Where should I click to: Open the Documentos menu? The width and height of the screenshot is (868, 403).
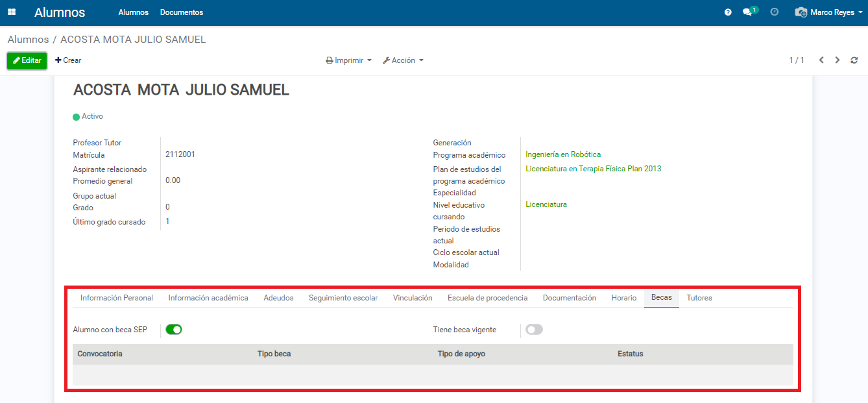pos(182,12)
